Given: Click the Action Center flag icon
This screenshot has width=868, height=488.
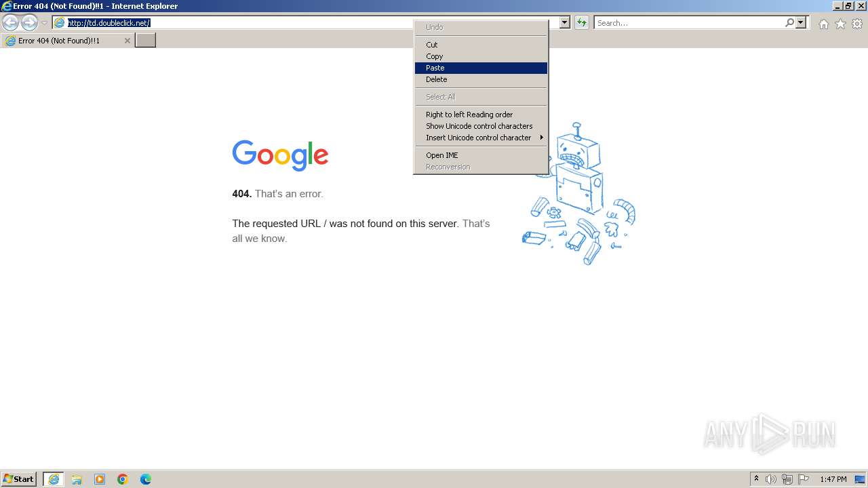Looking at the screenshot, I should coord(804,479).
